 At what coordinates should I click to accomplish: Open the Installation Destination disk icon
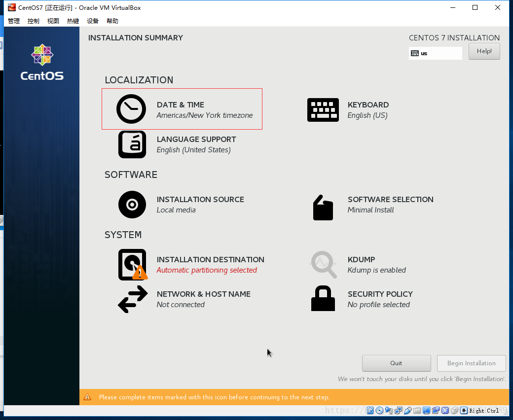coord(133,265)
